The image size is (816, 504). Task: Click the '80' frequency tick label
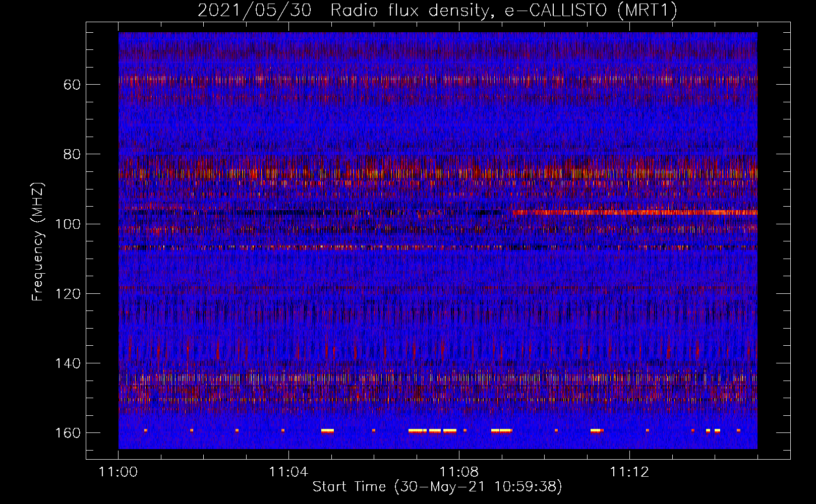pos(72,154)
